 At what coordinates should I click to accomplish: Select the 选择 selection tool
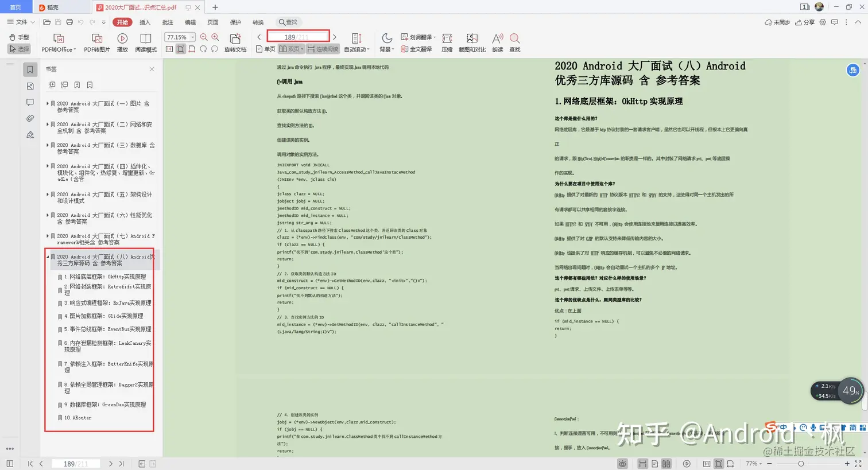[19, 49]
